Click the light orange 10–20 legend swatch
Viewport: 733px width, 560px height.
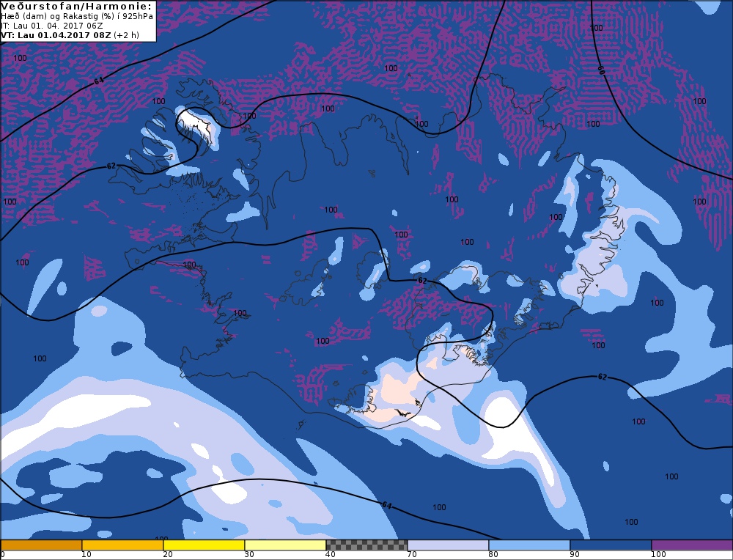(x=122, y=545)
